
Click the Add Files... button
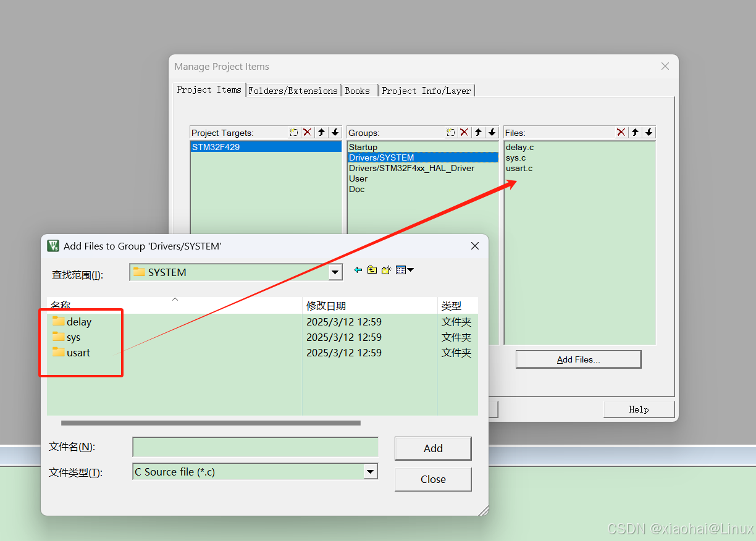(579, 359)
